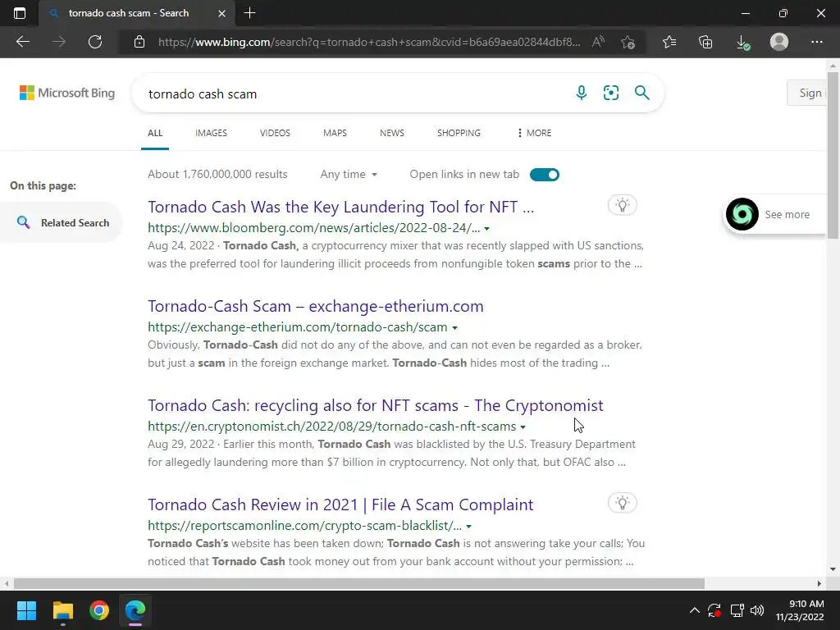Click the vertical scrollbar down arrow
The image size is (840, 630).
[x=833, y=569]
